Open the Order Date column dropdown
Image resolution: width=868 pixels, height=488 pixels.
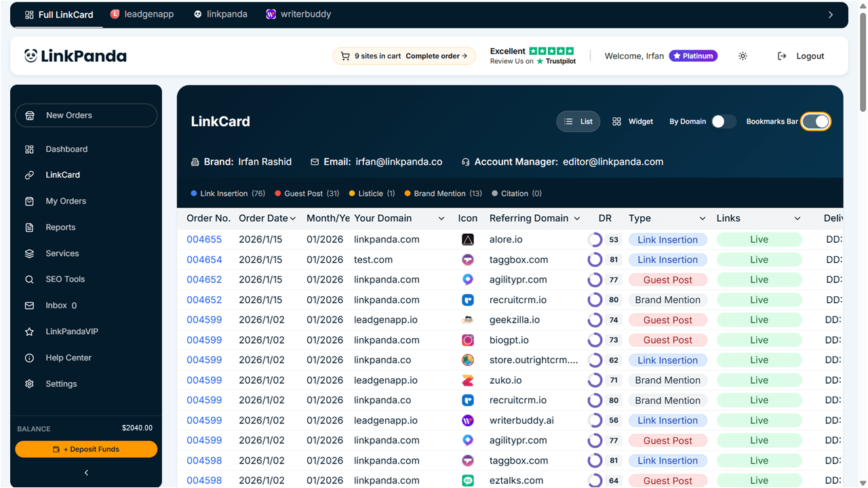(293, 218)
